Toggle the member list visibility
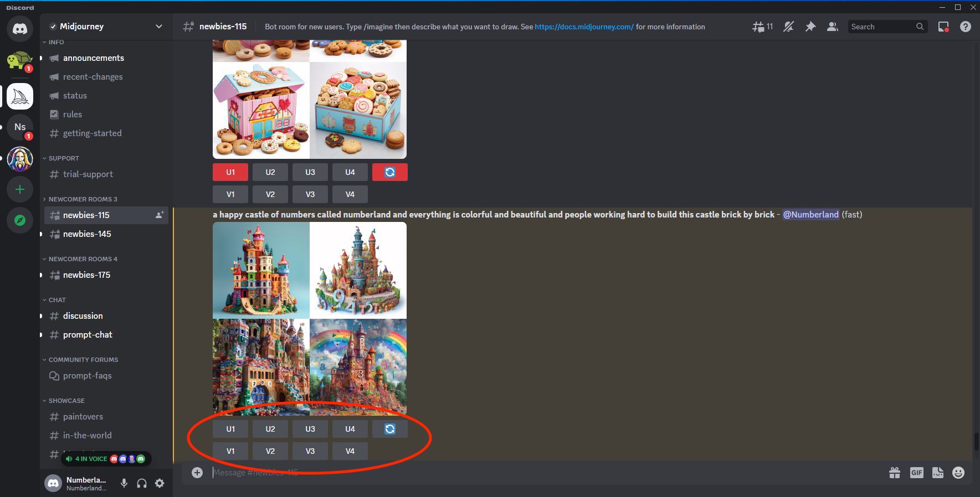The height and width of the screenshot is (497, 980). (832, 27)
